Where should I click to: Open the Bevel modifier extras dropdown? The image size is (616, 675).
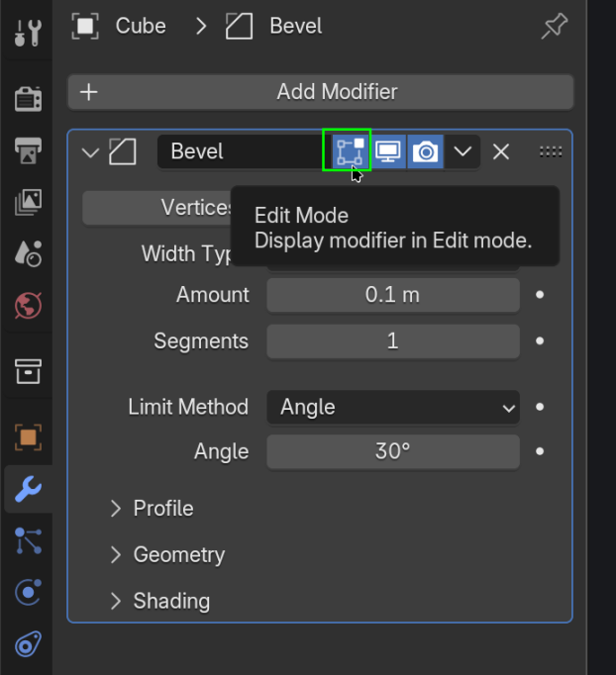pyautogui.click(x=462, y=151)
